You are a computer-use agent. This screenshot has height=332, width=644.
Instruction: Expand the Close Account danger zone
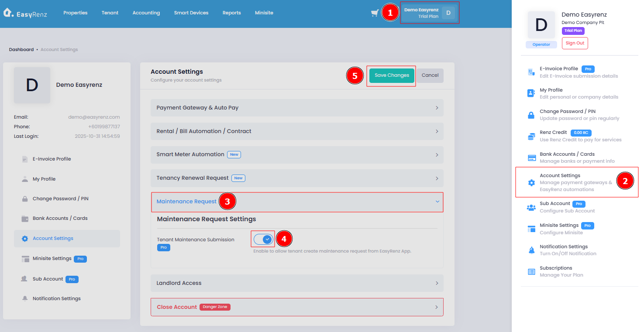coord(297,307)
